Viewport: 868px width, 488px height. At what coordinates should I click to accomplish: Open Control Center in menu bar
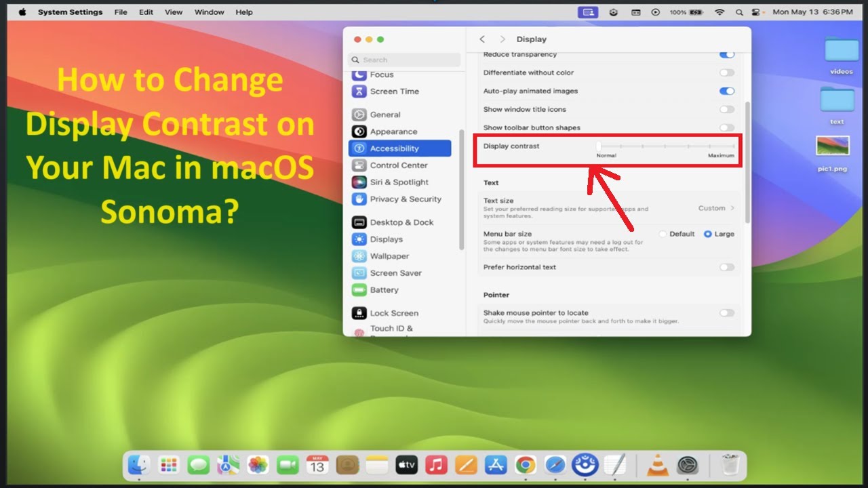click(756, 12)
